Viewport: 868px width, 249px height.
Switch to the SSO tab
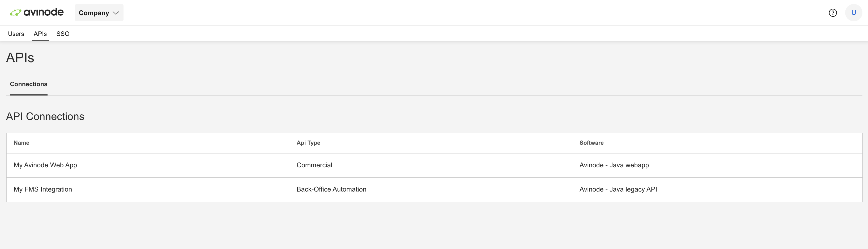63,34
